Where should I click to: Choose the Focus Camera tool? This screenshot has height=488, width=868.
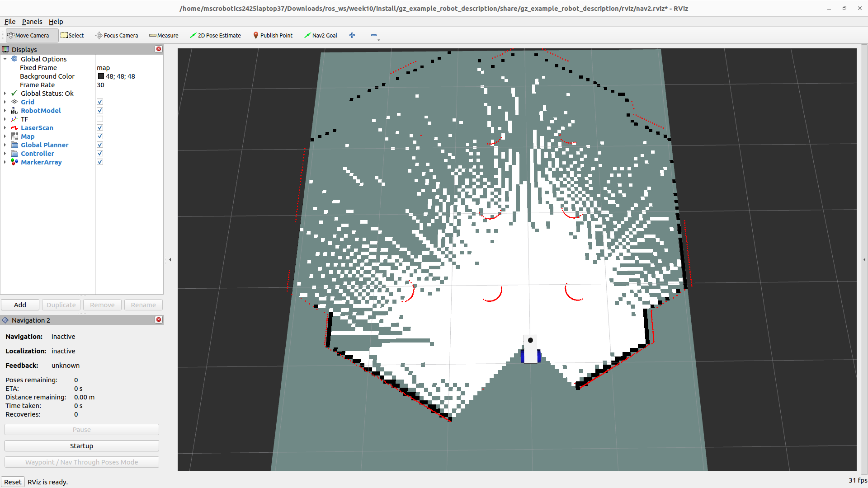click(117, 35)
